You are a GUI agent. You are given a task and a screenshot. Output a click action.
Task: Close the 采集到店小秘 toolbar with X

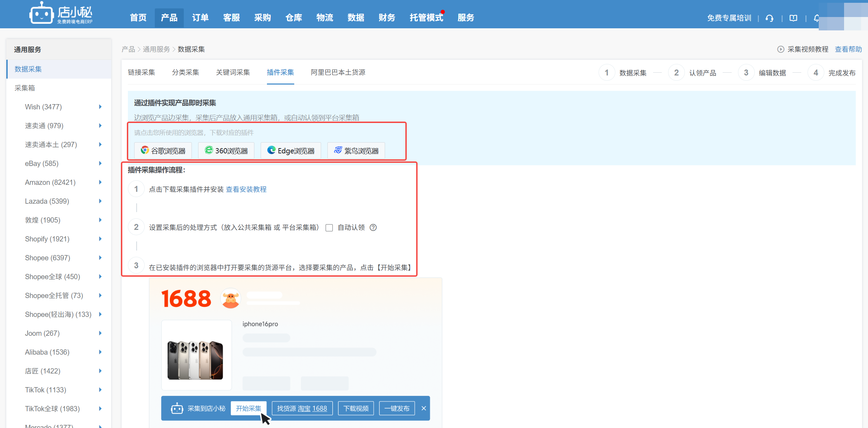click(x=424, y=408)
